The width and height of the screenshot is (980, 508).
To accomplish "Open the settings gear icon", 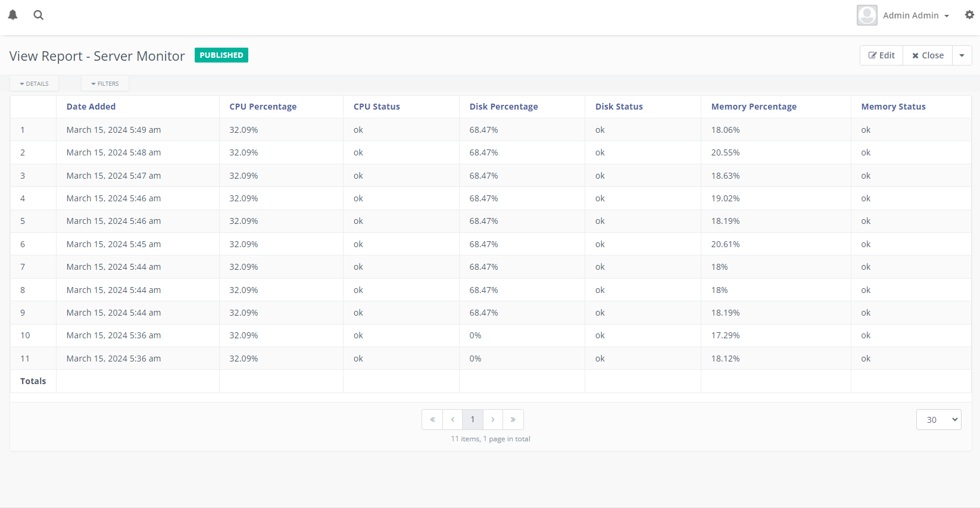I will coord(969,15).
